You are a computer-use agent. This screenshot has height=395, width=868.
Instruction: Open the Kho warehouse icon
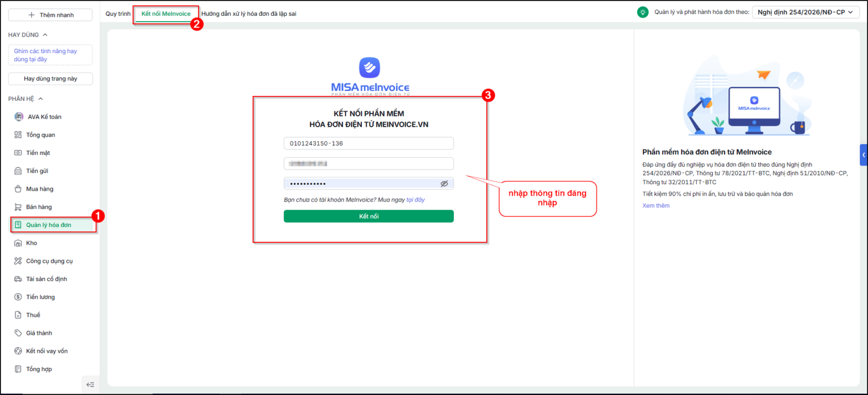pos(18,243)
